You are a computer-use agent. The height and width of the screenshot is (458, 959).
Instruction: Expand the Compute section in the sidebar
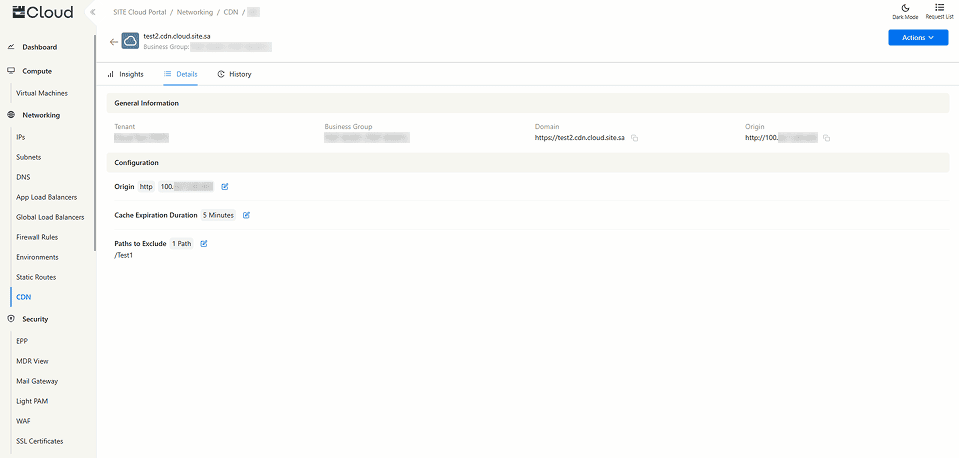point(36,71)
